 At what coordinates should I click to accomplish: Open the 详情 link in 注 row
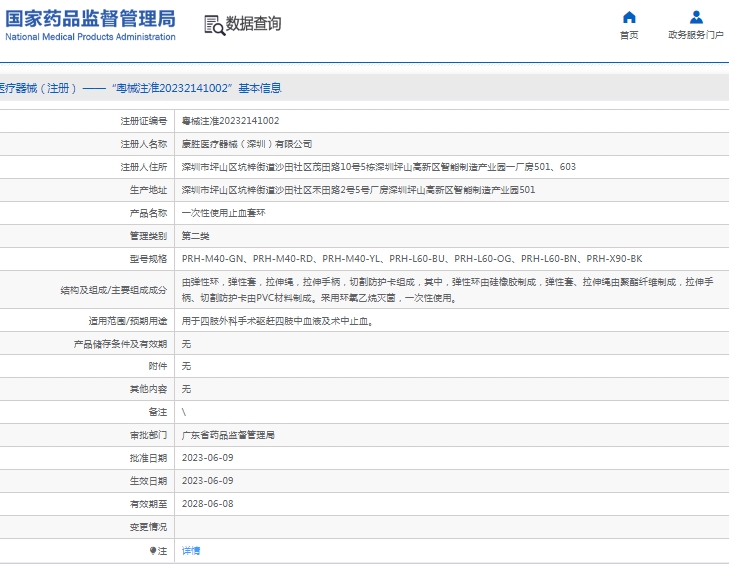tap(191, 551)
